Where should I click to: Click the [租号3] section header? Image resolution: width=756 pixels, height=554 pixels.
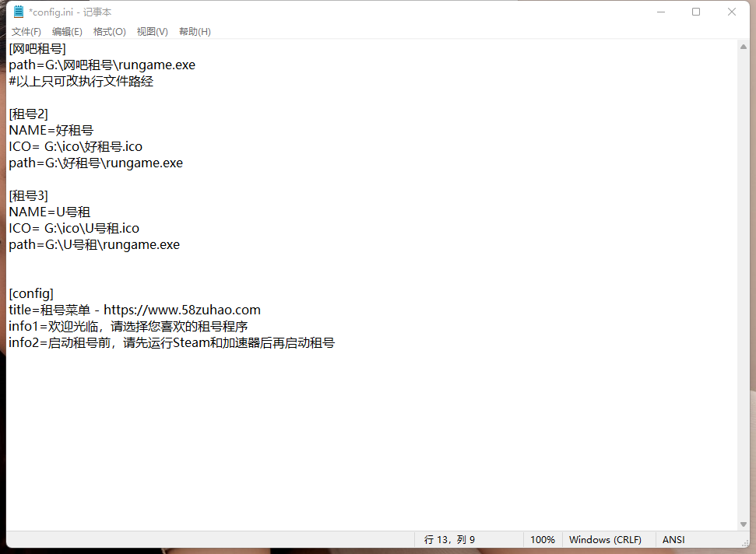29,196
